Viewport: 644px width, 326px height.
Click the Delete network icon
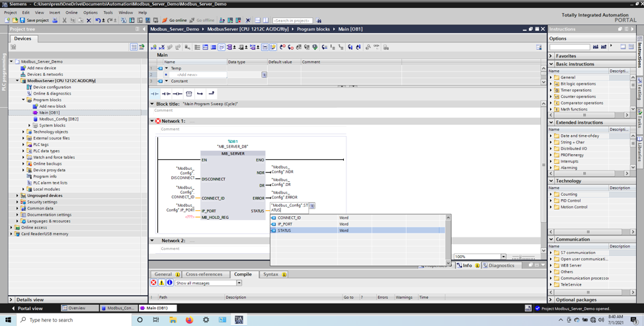pyautogui.click(x=162, y=47)
